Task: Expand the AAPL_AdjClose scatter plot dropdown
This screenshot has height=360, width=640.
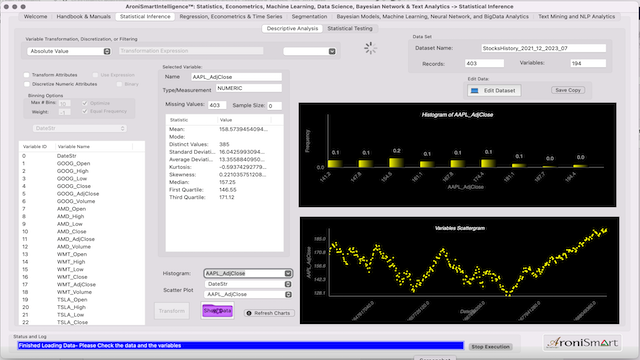Action: 288,294
